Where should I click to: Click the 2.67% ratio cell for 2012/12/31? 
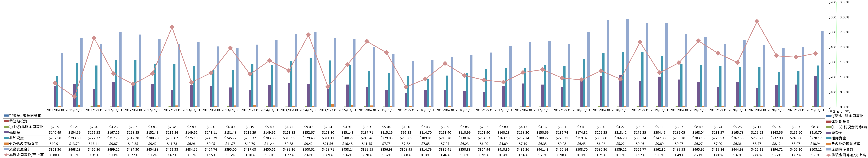[172, 155]
